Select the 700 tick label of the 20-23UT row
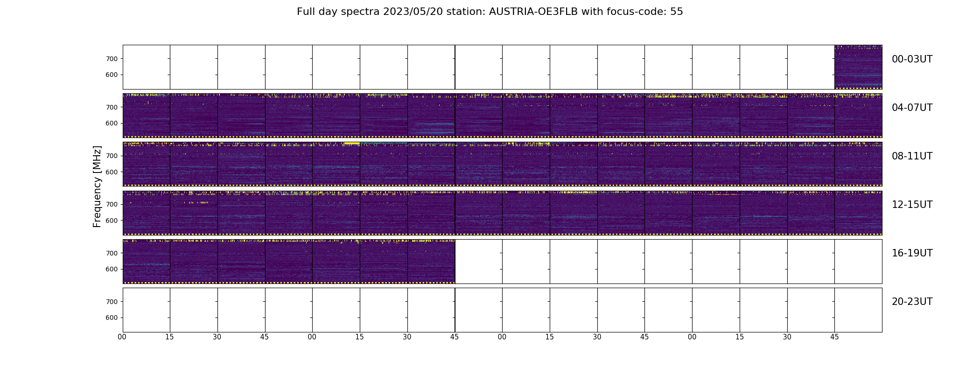Screen dimensions: 980x373 (x=112, y=302)
